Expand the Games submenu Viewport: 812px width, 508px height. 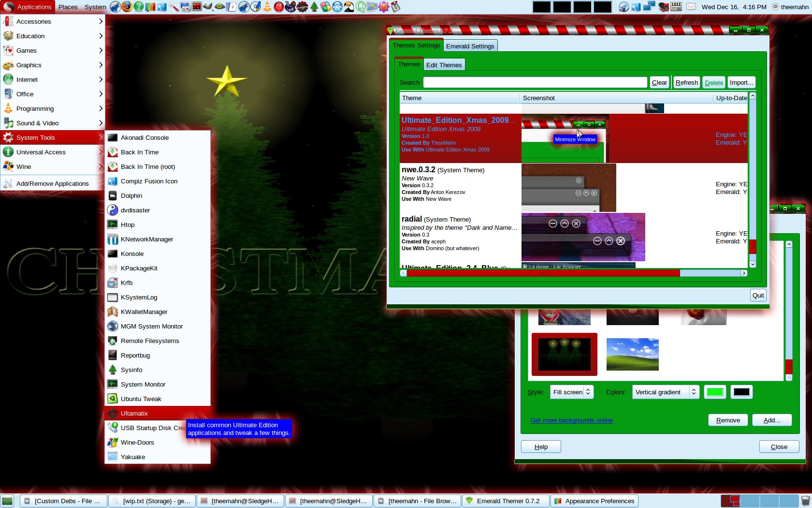tap(53, 50)
